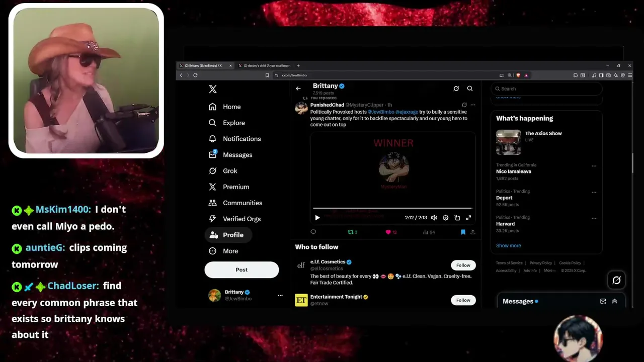
Task: Follow e.l.f. Cosmetics
Action: (x=463, y=265)
